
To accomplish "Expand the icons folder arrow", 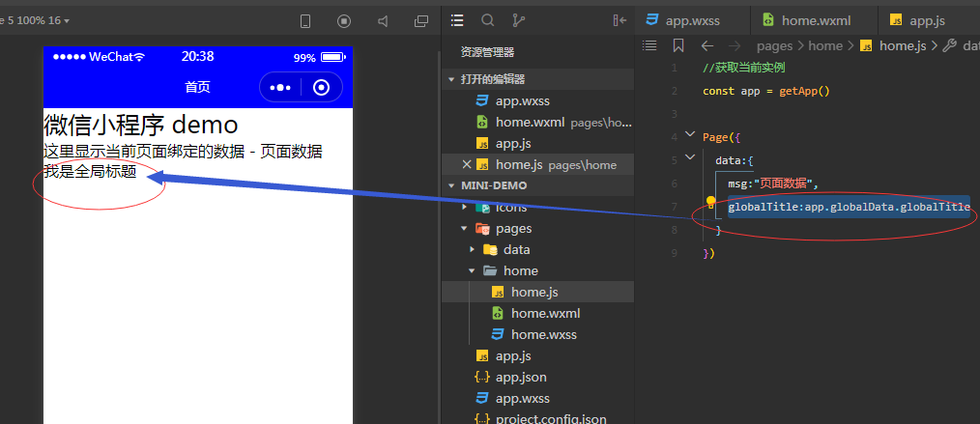I will tap(464, 207).
